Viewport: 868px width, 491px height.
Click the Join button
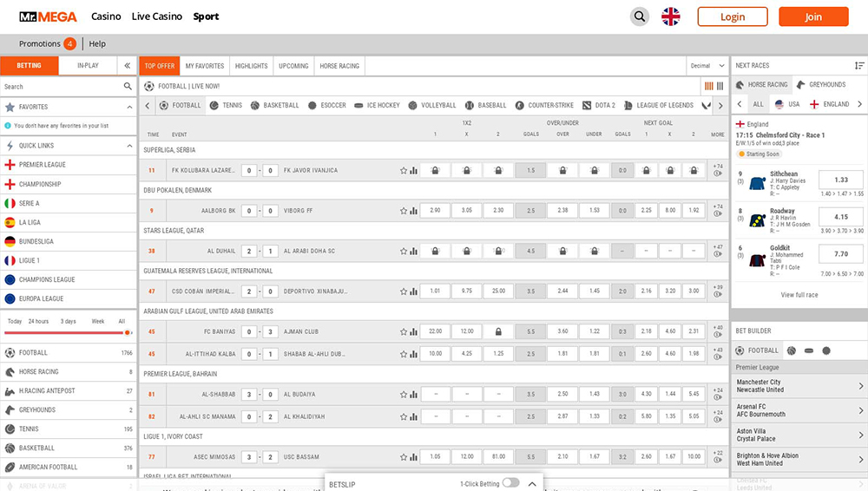click(813, 16)
